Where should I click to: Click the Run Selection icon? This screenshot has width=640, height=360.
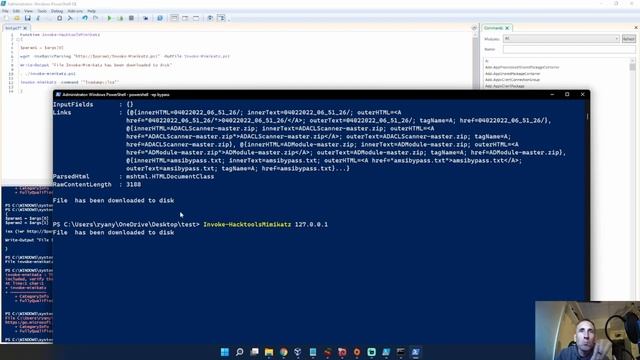point(120,18)
